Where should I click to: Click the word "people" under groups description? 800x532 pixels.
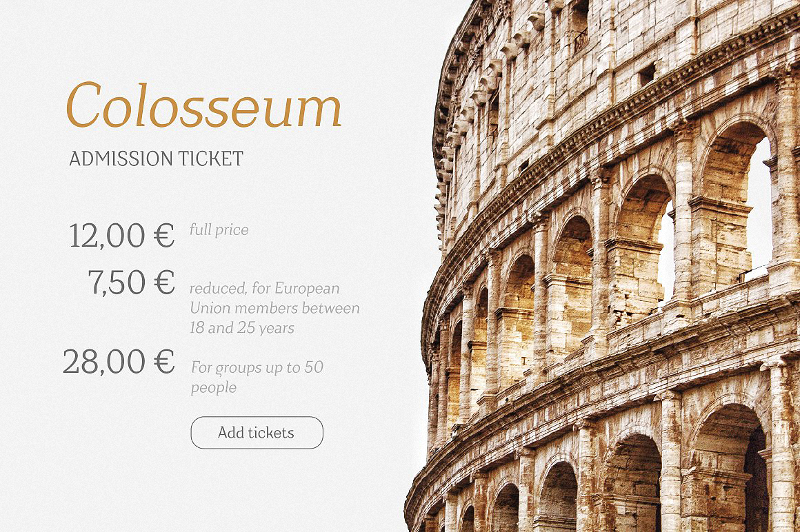point(213,388)
